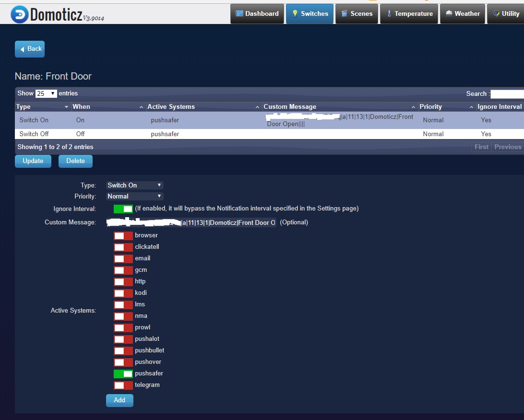
Task: Click the Add button
Action: [x=119, y=400]
